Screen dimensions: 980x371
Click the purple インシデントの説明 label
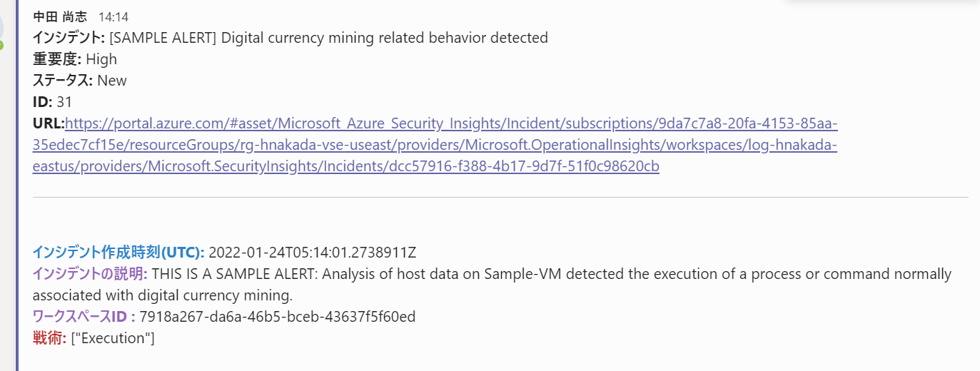(x=90, y=274)
